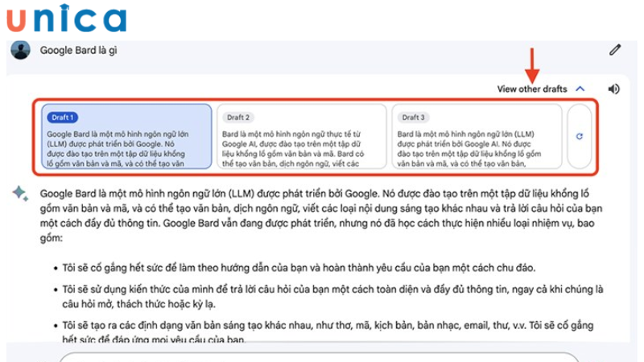Select the Draft 1 card
644x362 pixels.
126,136
